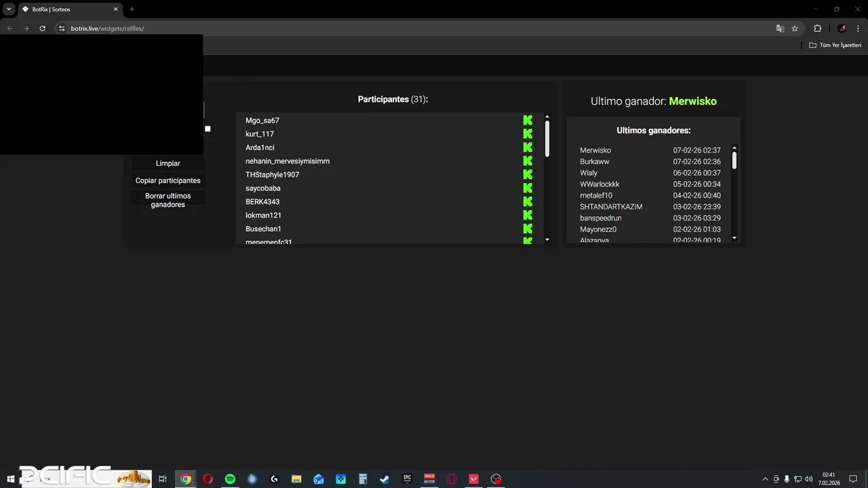Open Steam from the taskbar

(384, 479)
